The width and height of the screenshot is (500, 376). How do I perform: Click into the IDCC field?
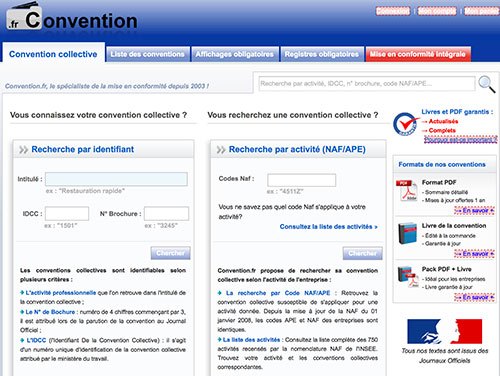(x=67, y=213)
